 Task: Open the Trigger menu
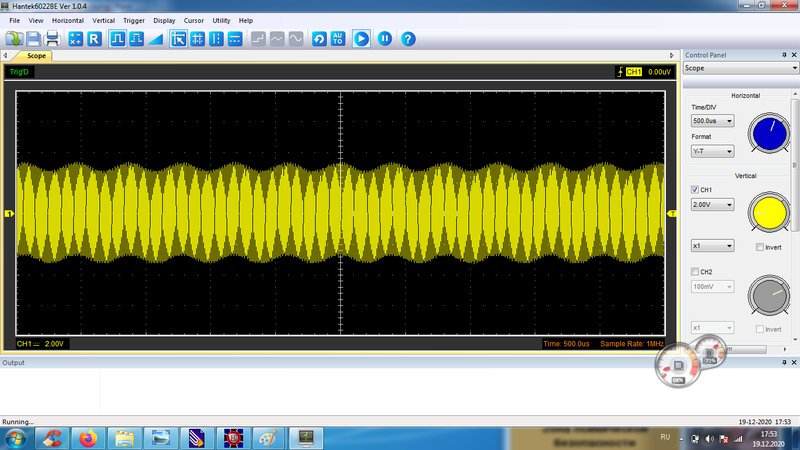pyautogui.click(x=134, y=20)
